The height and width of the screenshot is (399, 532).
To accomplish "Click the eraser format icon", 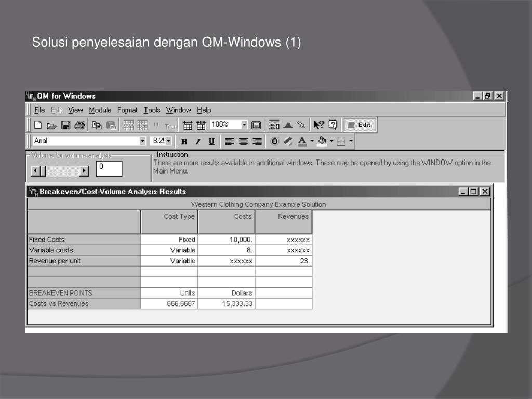I will pos(288,141).
